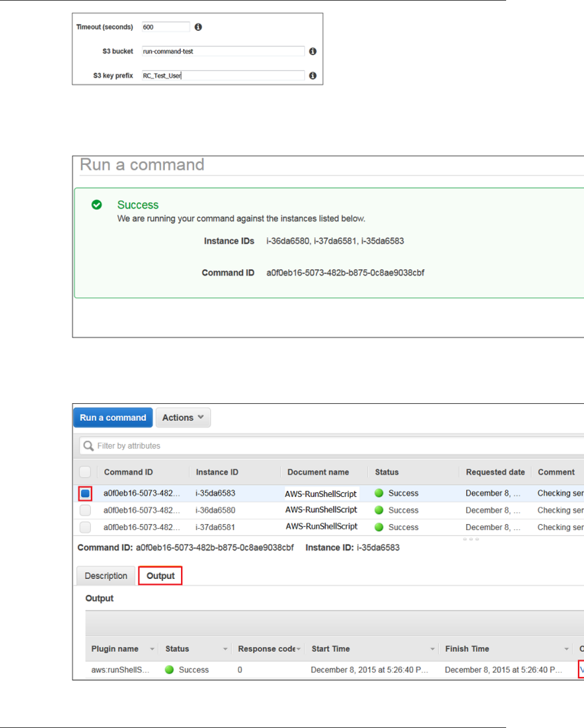Open the Actions dropdown menu

[183, 418]
